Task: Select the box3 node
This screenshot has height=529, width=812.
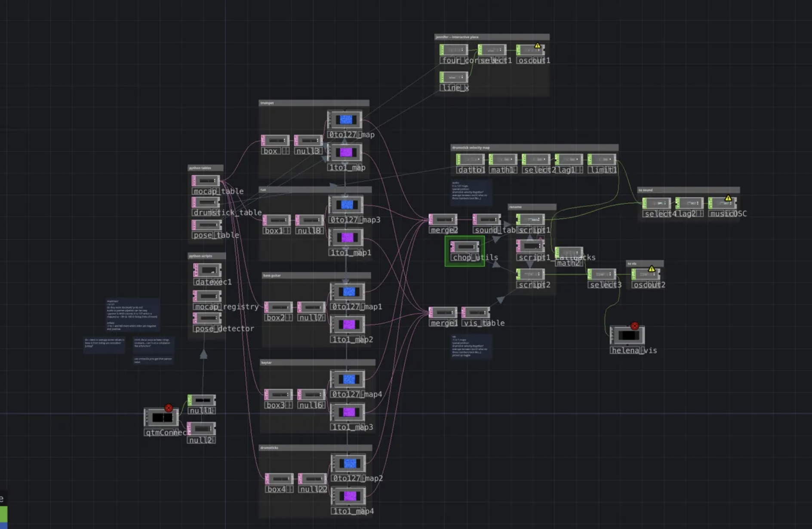Action: pos(278,394)
